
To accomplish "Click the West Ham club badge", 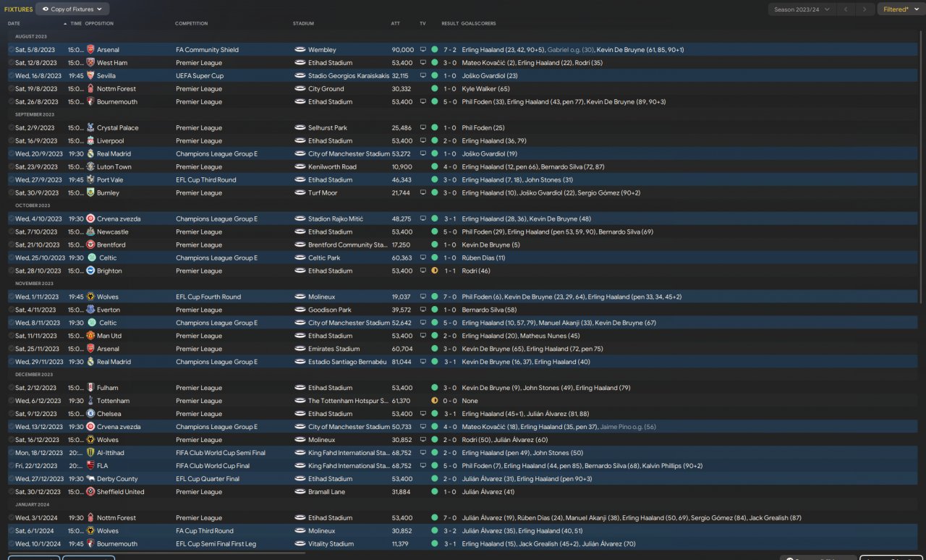I will click(x=90, y=63).
